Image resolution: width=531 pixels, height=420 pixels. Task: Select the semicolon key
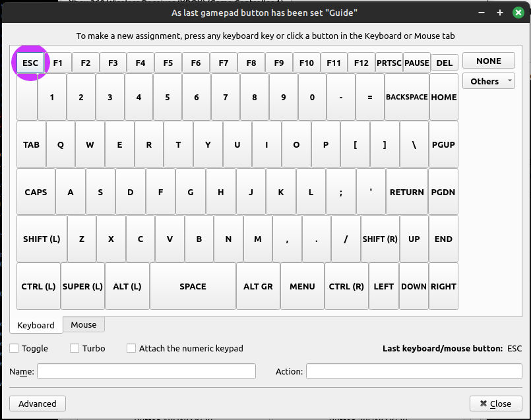pyautogui.click(x=340, y=192)
